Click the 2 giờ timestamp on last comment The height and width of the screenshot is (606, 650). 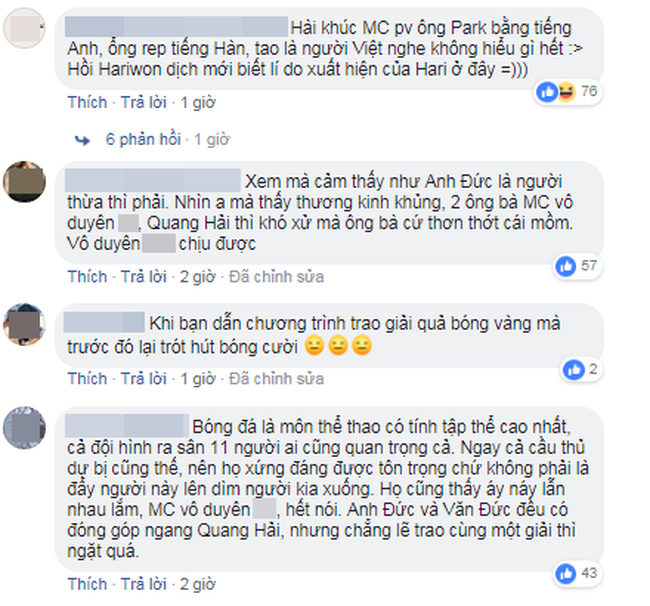click(x=197, y=584)
